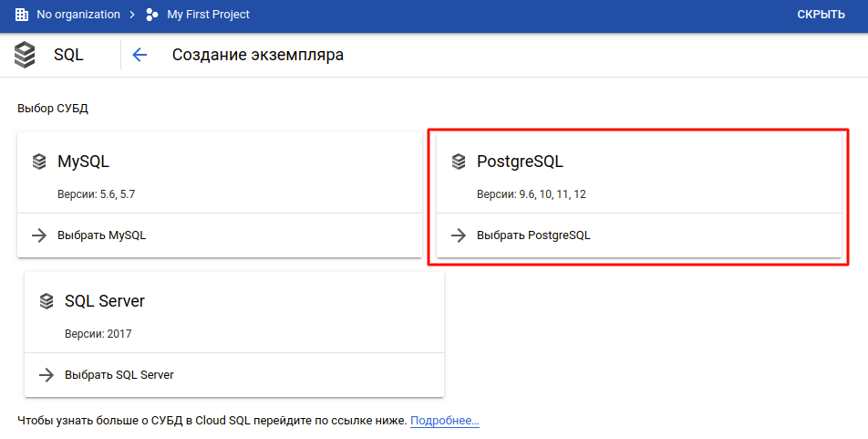Image resolution: width=868 pixels, height=439 pixels.
Task: Click the breadcrumb chevron separator
Action: 131,15
